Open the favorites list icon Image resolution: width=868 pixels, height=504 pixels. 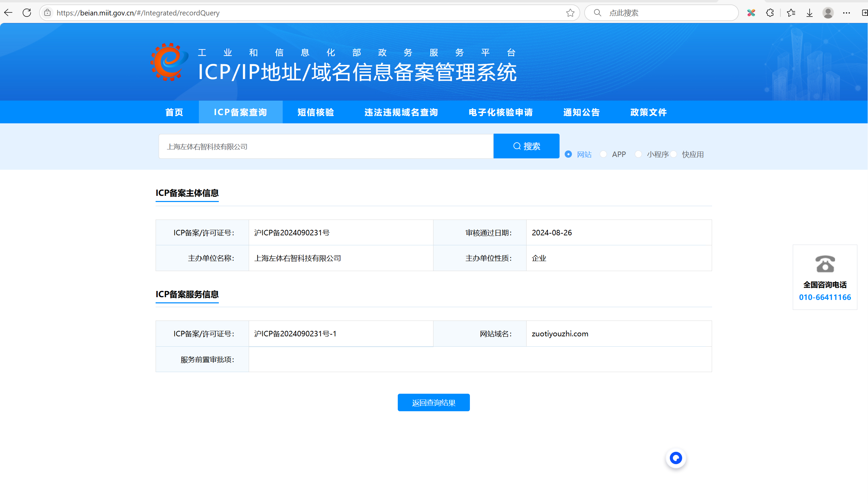click(791, 13)
